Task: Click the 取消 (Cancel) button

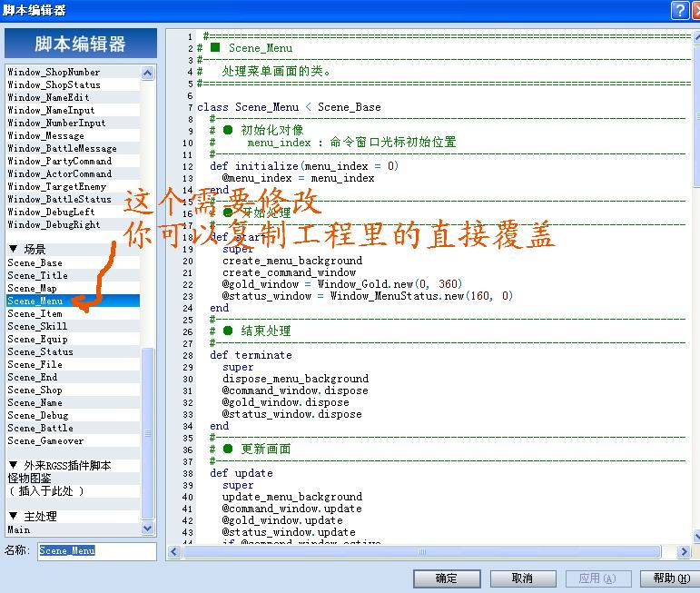Action: 523,578
